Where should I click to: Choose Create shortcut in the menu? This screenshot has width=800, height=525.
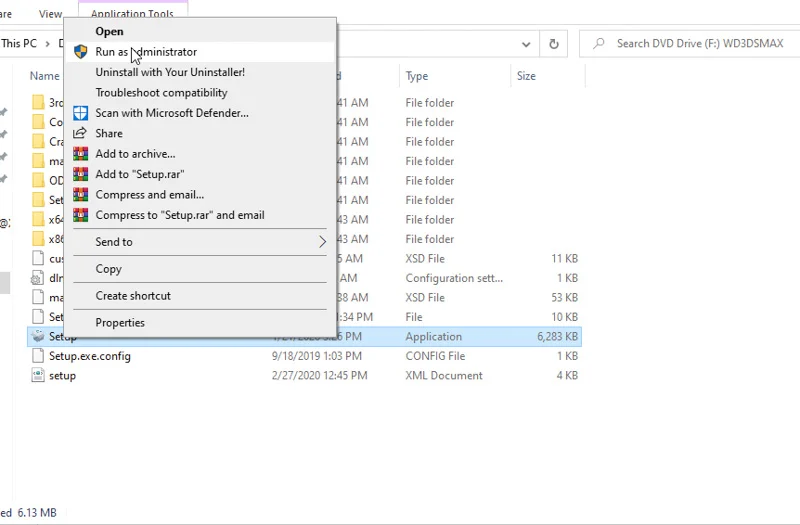(133, 296)
